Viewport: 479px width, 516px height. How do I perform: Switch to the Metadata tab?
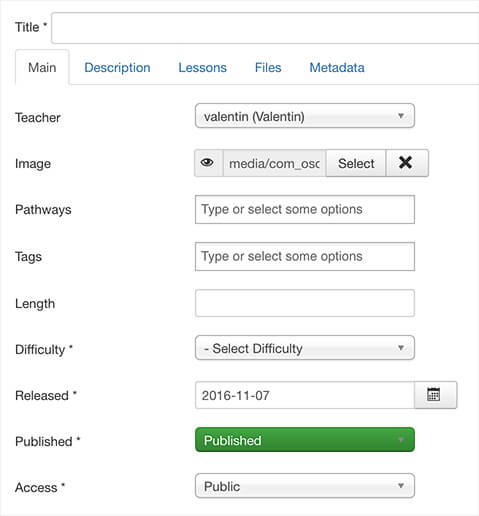[x=337, y=68]
